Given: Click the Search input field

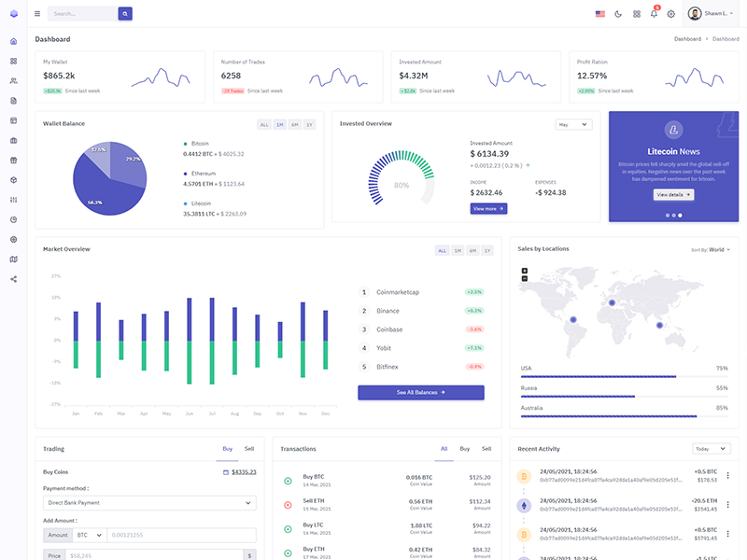Looking at the screenshot, I should [82, 14].
